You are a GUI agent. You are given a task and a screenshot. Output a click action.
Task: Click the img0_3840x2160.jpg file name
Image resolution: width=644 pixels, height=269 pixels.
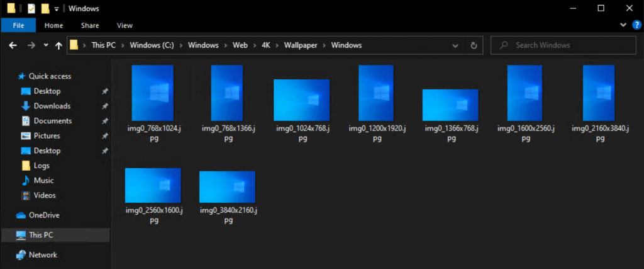(x=228, y=215)
